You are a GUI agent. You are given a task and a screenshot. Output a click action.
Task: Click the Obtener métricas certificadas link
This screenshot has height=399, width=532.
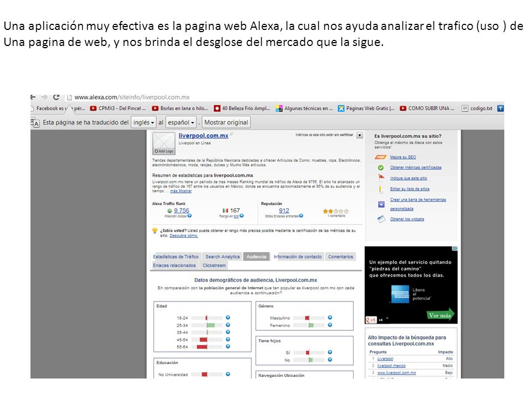pos(416,167)
